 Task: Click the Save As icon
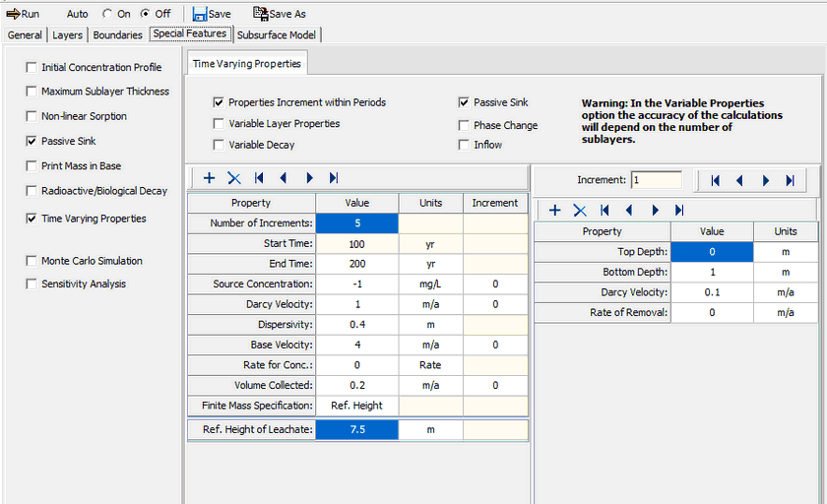pos(260,14)
